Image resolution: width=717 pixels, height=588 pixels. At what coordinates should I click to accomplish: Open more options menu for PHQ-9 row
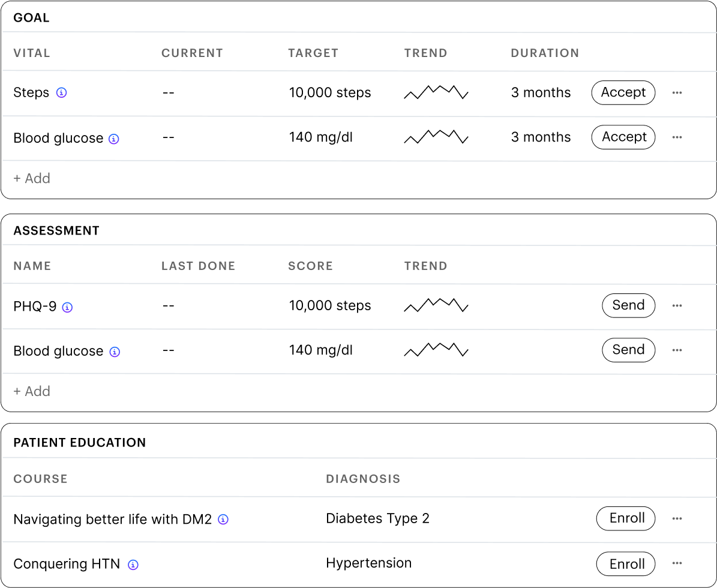[x=677, y=305]
